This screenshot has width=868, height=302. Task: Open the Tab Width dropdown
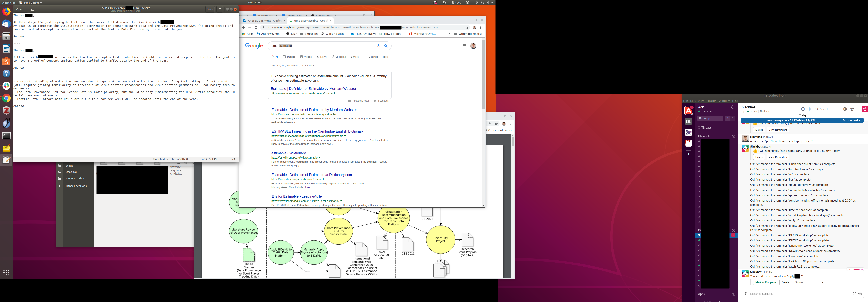[181, 159]
